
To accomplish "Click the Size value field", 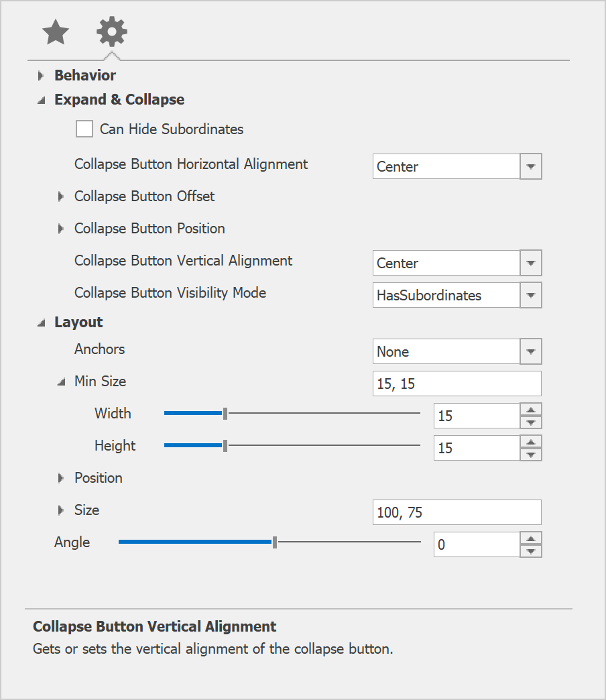I will 456,512.
